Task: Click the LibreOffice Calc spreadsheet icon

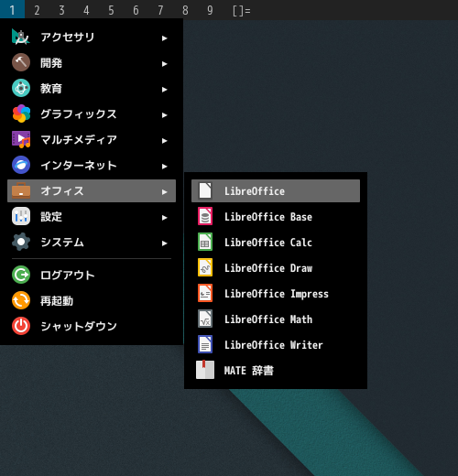Action: click(205, 242)
